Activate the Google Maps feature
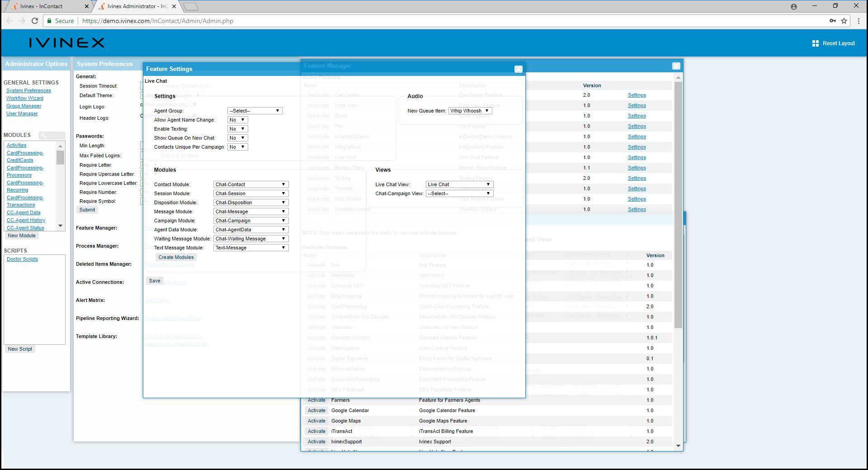The height and width of the screenshot is (470, 868). [x=316, y=421]
